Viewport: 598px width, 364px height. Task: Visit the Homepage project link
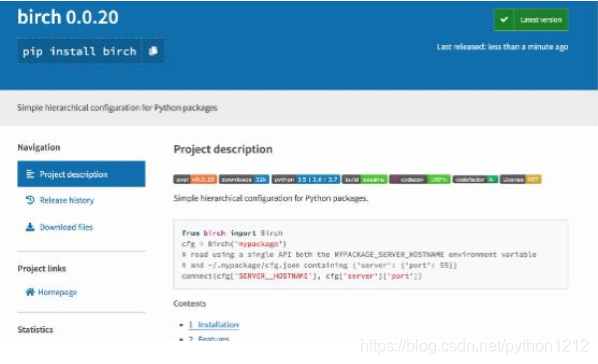tap(57, 292)
